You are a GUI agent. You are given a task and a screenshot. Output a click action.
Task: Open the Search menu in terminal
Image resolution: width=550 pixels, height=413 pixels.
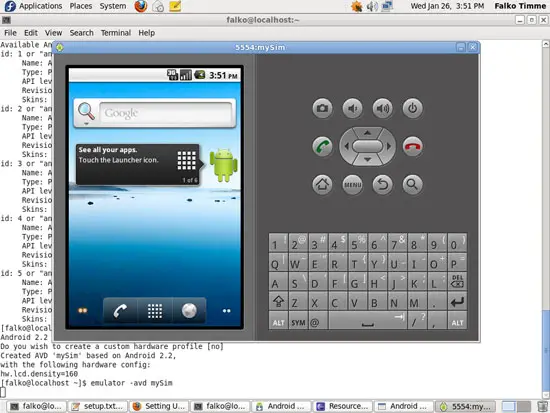pos(81,33)
